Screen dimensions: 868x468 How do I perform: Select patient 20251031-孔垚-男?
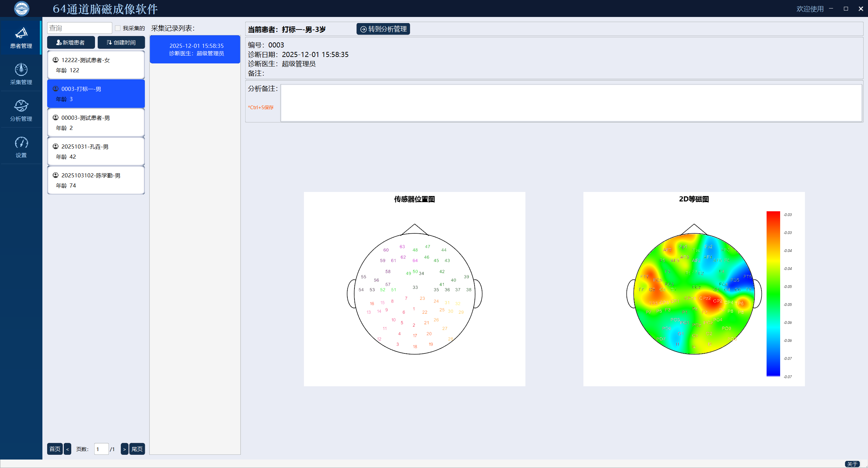pos(96,151)
